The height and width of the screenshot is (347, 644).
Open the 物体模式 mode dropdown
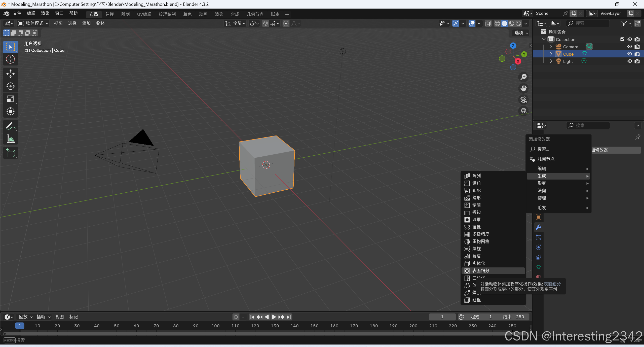(33, 23)
